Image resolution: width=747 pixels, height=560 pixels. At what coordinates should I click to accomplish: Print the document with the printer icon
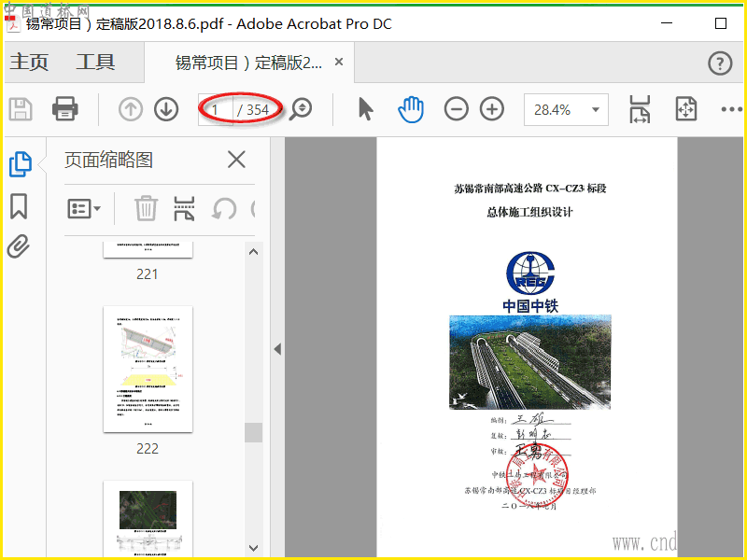[64, 109]
